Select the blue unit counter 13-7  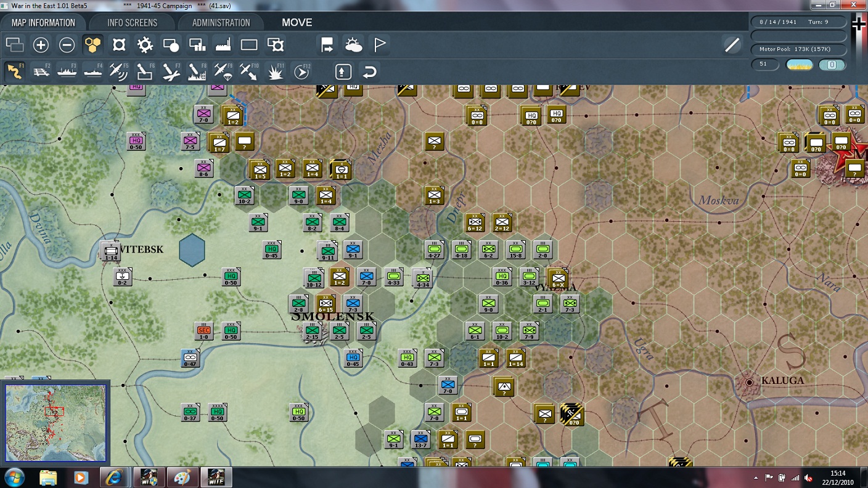(x=421, y=440)
